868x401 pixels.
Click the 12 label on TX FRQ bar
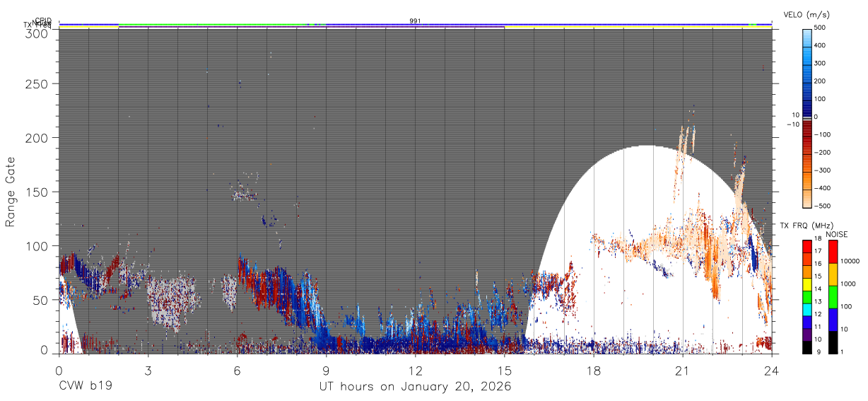click(818, 314)
